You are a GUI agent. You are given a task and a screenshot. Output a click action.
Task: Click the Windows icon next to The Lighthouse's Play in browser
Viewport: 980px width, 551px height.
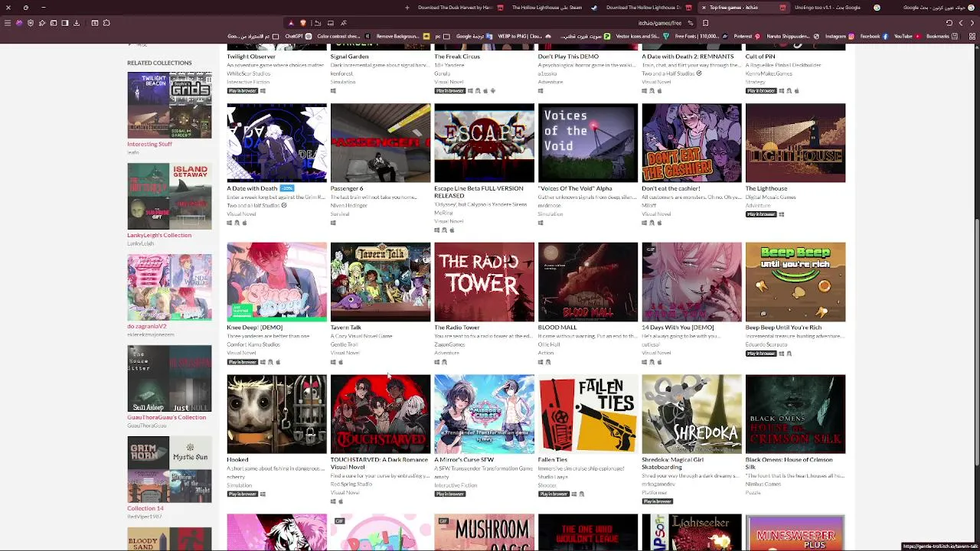tap(781, 214)
